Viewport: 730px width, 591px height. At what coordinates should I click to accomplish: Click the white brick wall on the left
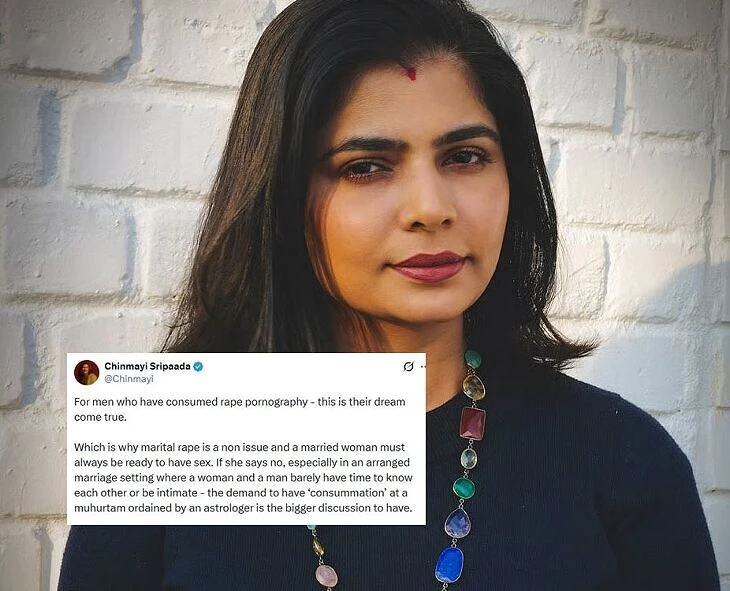tap(93, 186)
